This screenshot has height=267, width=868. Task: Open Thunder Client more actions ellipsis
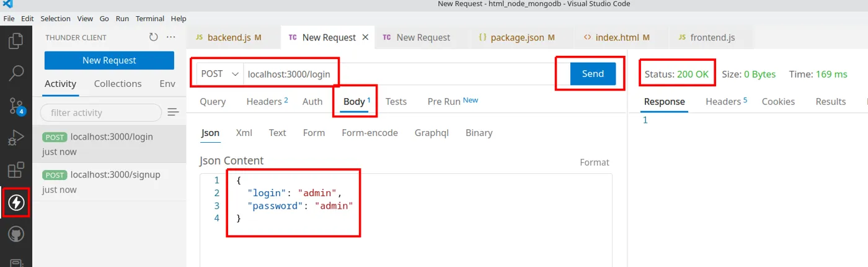(171, 37)
